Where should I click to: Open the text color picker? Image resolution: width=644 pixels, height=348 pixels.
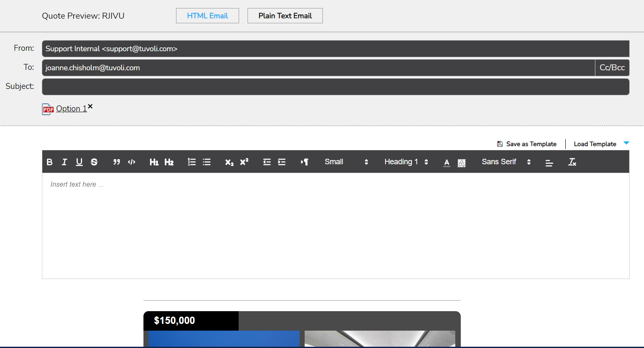[447, 162]
